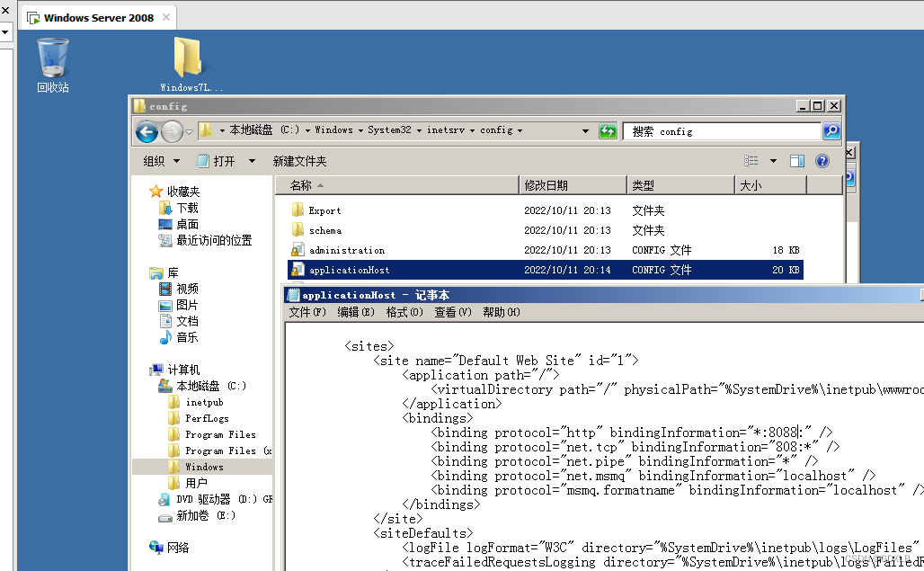Toggle the preview pane icon
Viewport: 924px width, 571px height.
pyautogui.click(x=796, y=161)
